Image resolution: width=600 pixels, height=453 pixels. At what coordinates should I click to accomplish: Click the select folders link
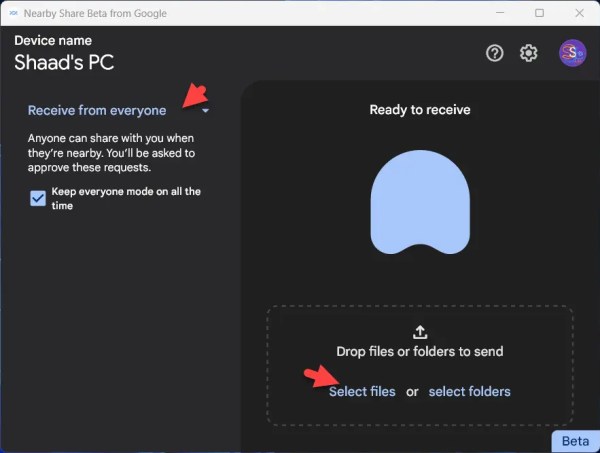coord(470,391)
